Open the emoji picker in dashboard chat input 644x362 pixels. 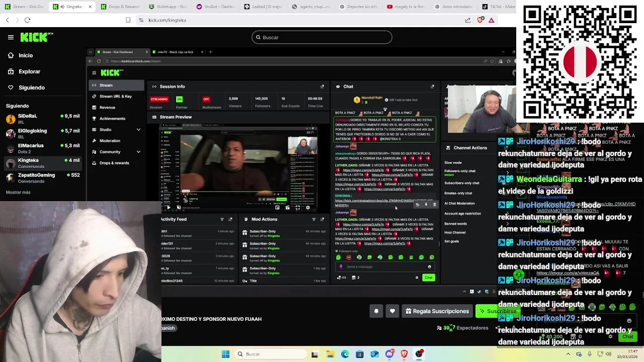[429, 266]
